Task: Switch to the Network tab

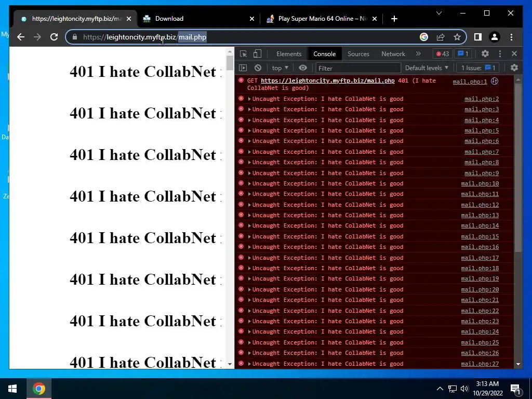Action: pos(393,54)
